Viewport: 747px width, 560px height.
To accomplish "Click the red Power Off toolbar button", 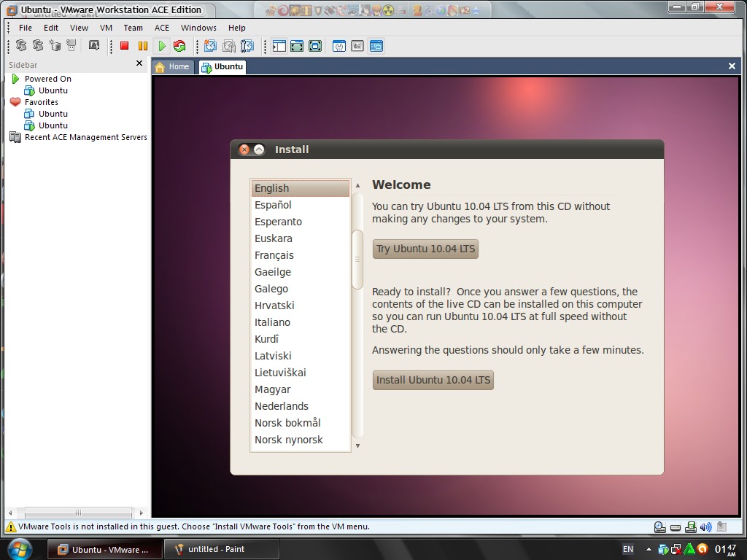I will click(x=124, y=46).
